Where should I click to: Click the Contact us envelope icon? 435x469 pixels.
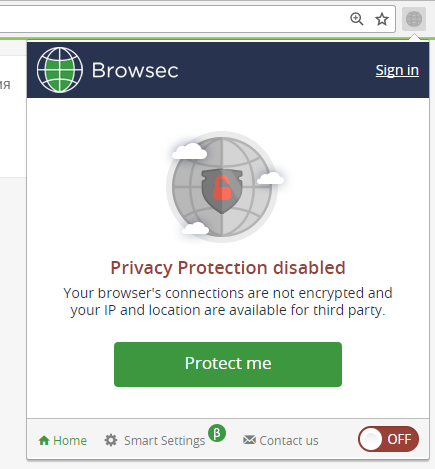pos(249,440)
